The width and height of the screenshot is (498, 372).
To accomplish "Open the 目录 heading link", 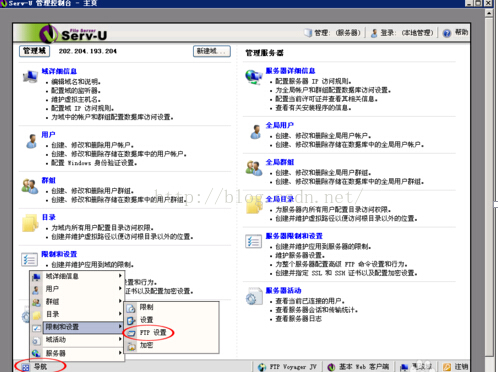I will [48, 217].
